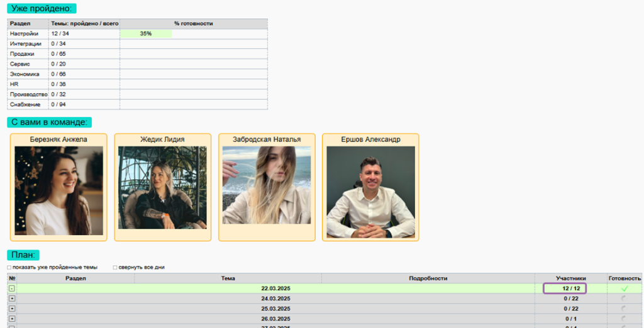This screenshot has height=328, width=644.
Task: Expand the 25.03.2025 day row
Action: (x=12, y=309)
